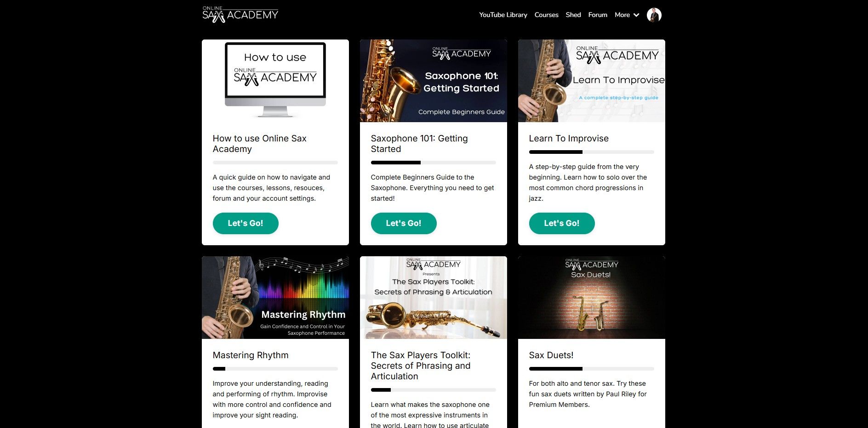Open the Sax Duets brick wall thumbnail
Image resolution: width=868 pixels, height=428 pixels.
pos(592,298)
